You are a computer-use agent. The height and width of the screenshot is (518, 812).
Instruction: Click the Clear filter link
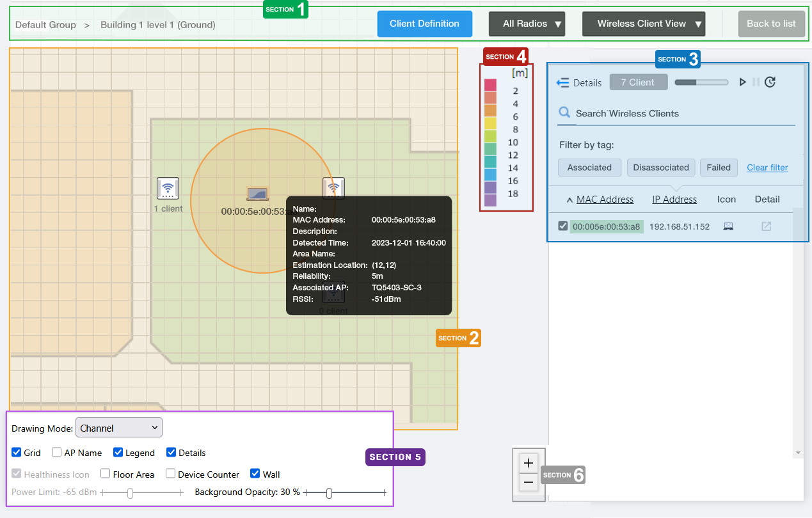pos(767,168)
